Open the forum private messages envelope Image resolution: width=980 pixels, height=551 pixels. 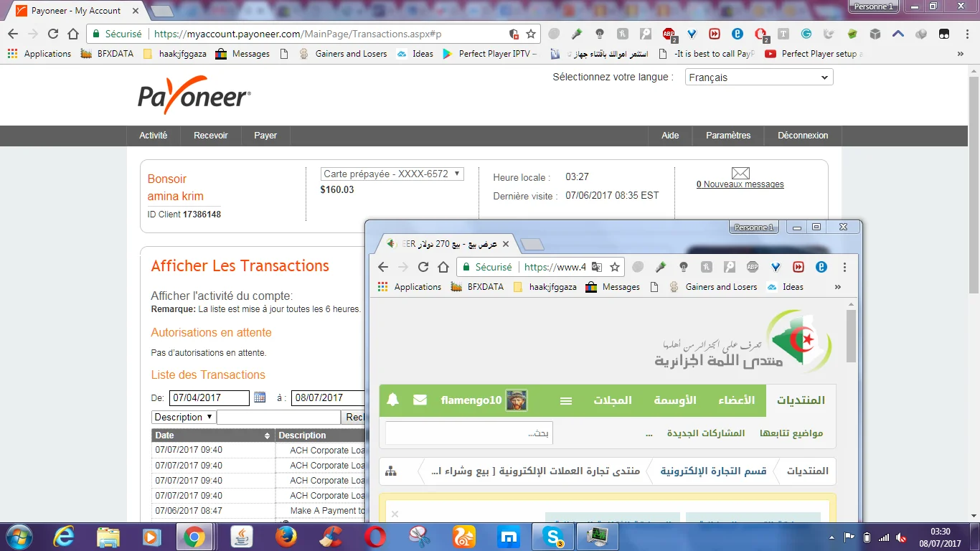tap(420, 400)
